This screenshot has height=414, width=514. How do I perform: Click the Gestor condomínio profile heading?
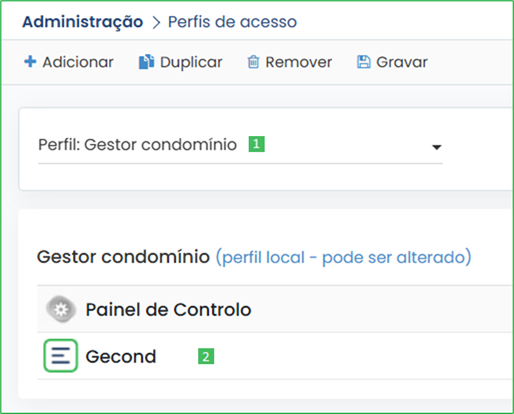(123, 257)
